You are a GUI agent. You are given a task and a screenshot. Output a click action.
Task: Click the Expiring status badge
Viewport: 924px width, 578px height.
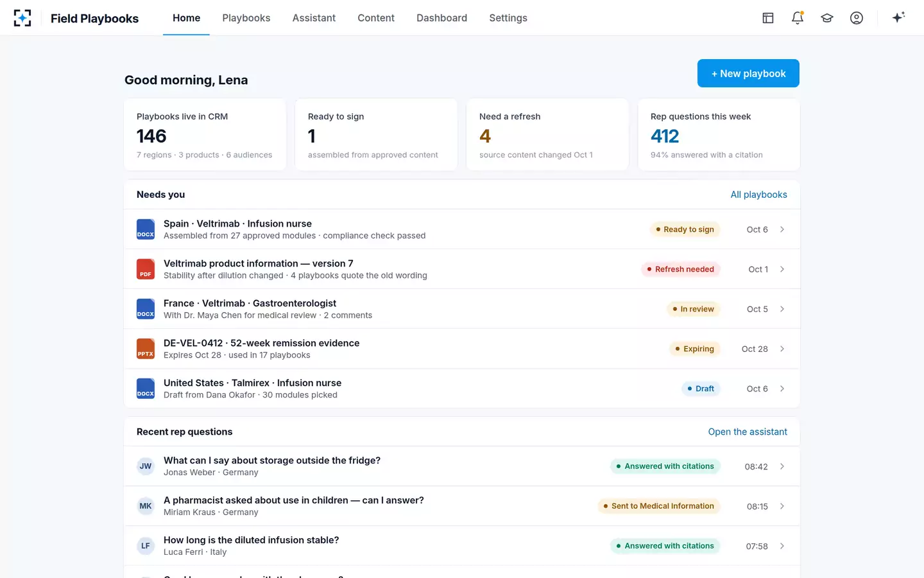tap(694, 349)
